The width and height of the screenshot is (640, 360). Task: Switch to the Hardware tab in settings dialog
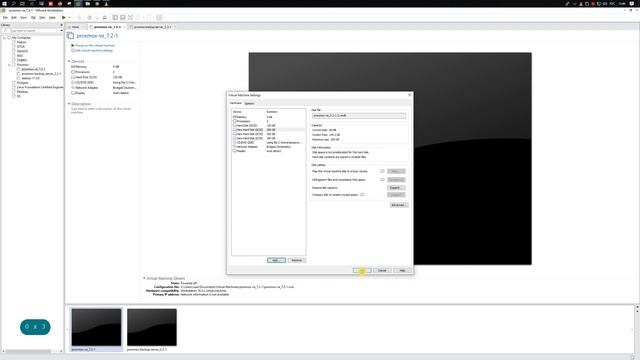[236, 103]
